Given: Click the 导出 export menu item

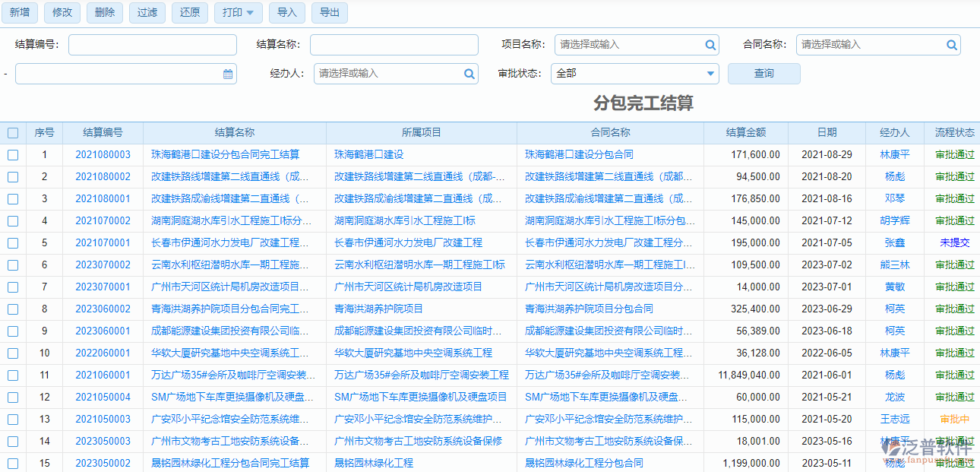Looking at the screenshot, I should tap(329, 13).
